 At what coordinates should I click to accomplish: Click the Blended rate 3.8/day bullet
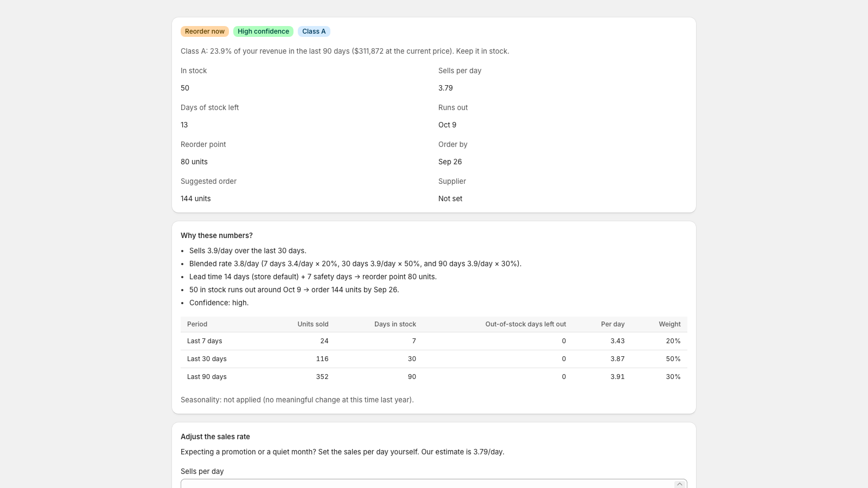click(355, 264)
